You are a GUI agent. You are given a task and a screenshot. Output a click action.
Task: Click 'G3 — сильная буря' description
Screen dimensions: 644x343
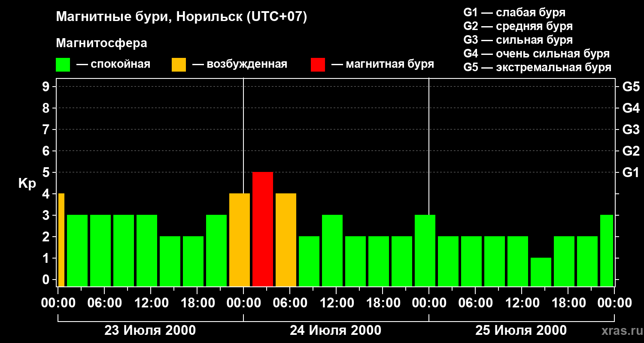coord(518,40)
